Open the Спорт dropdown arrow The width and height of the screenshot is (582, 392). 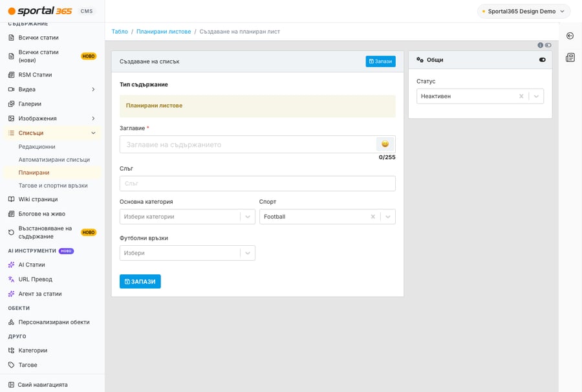click(388, 217)
